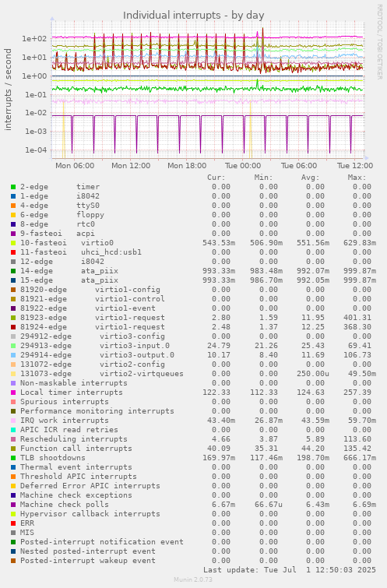Click the olive Function call interrupts swatch

click(x=13, y=449)
